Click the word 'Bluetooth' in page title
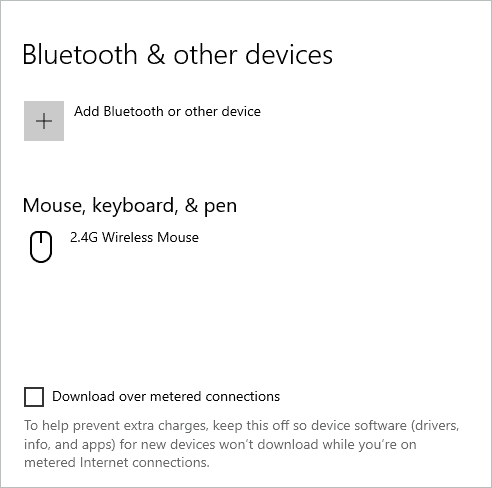Screen dimensions: 492x488 [x=80, y=55]
